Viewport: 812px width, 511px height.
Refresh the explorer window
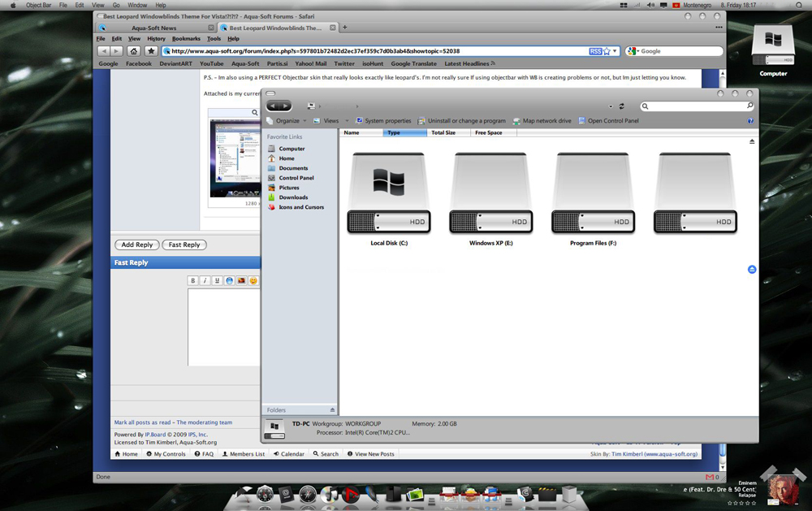pos(621,106)
